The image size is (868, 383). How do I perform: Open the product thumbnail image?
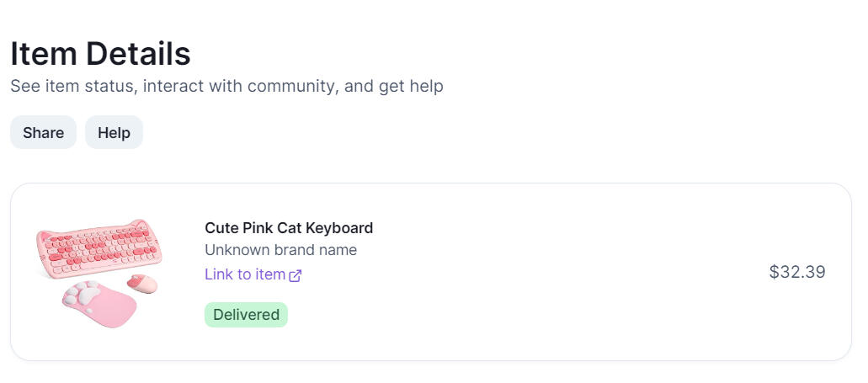[99, 272]
